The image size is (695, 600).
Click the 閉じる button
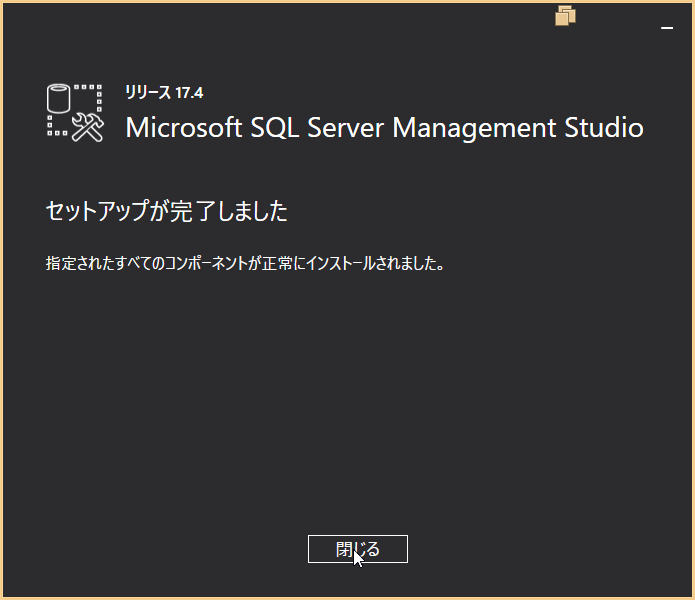(357, 549)
